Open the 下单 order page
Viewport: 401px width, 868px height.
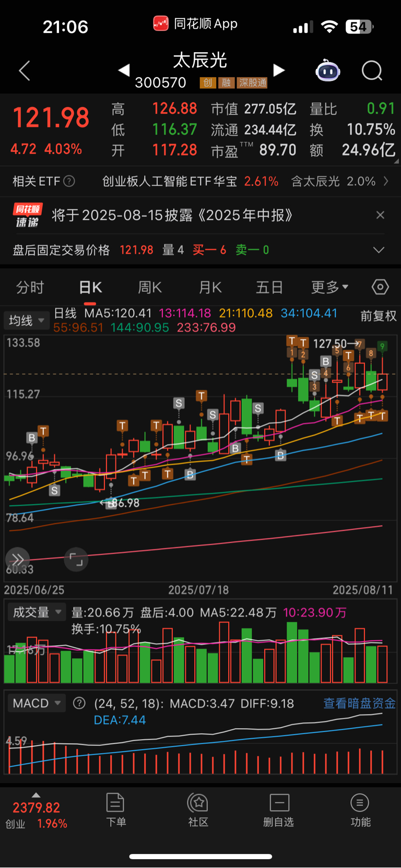115,810
